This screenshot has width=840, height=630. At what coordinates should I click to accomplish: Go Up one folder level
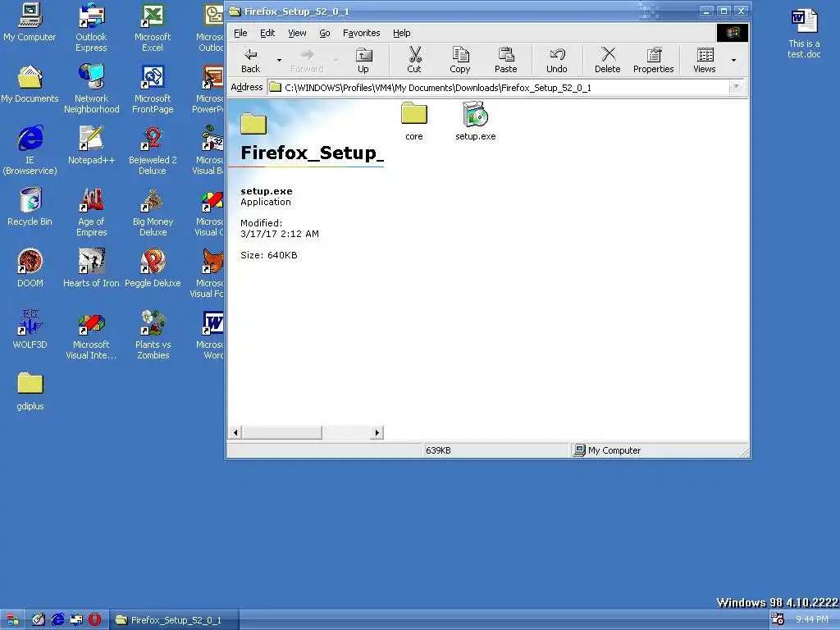[363, 60]
